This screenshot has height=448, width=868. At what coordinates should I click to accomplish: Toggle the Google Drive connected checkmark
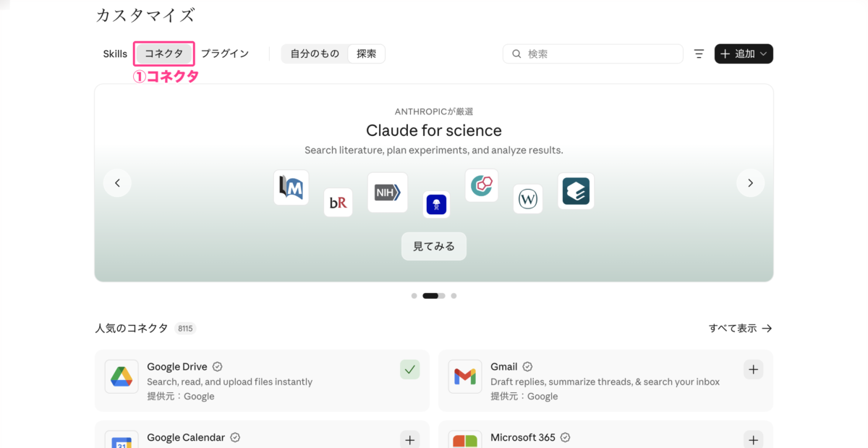[x=410, y=369]
